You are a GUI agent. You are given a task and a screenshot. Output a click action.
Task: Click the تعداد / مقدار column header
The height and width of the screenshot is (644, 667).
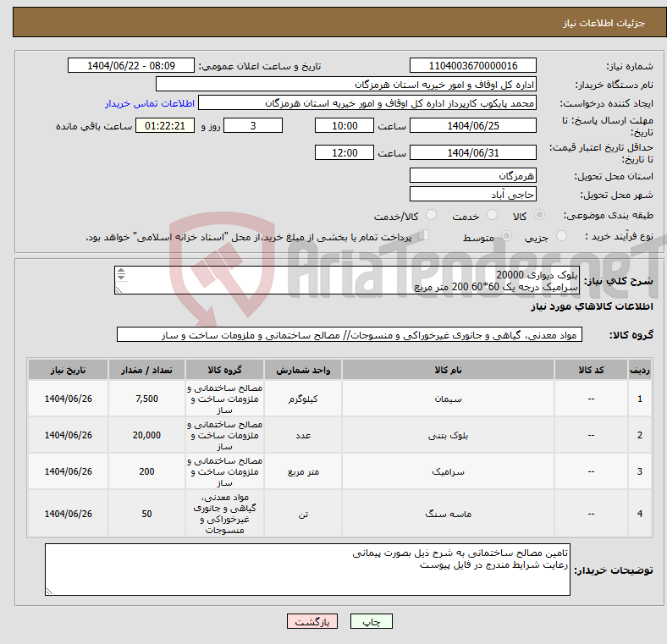tap(146, 370)
